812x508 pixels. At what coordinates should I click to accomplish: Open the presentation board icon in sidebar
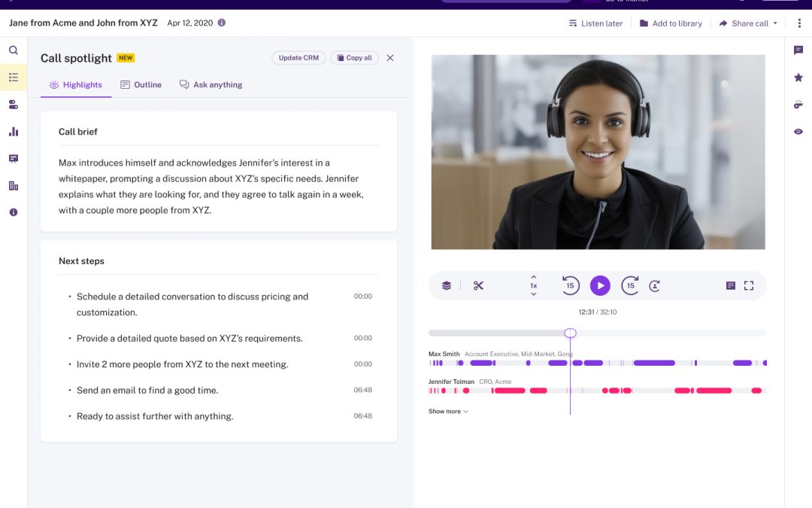14,159
